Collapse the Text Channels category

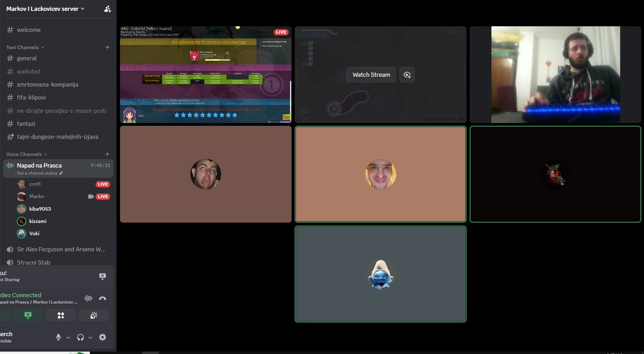point(24,47)
